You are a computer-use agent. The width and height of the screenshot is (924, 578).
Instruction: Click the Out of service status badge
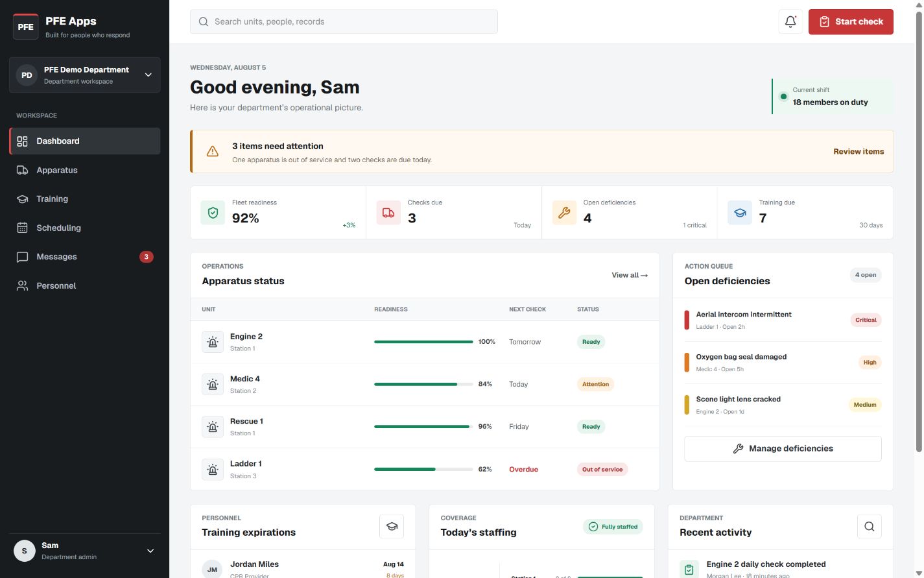click(x=602, y=469)
